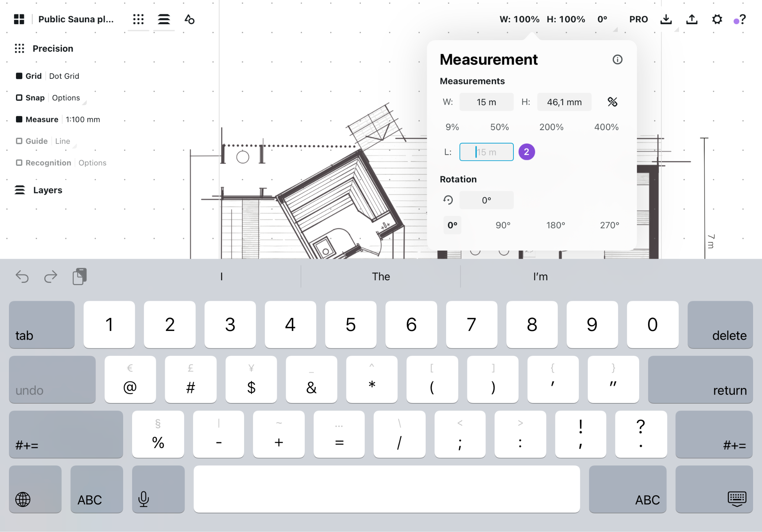Open the Dot Grid type selector
This screenshot has height=532, width=762.
[x=64, y=76]
